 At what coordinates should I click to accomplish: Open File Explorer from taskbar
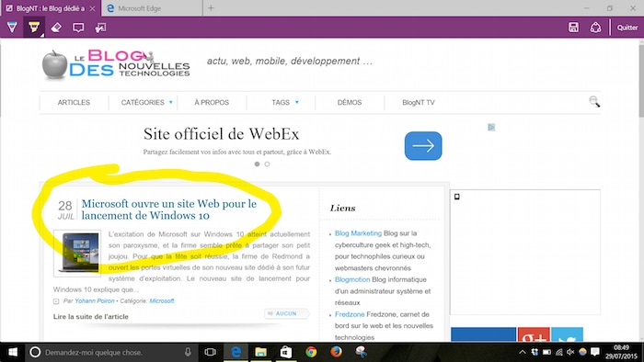tap(260, 352)
